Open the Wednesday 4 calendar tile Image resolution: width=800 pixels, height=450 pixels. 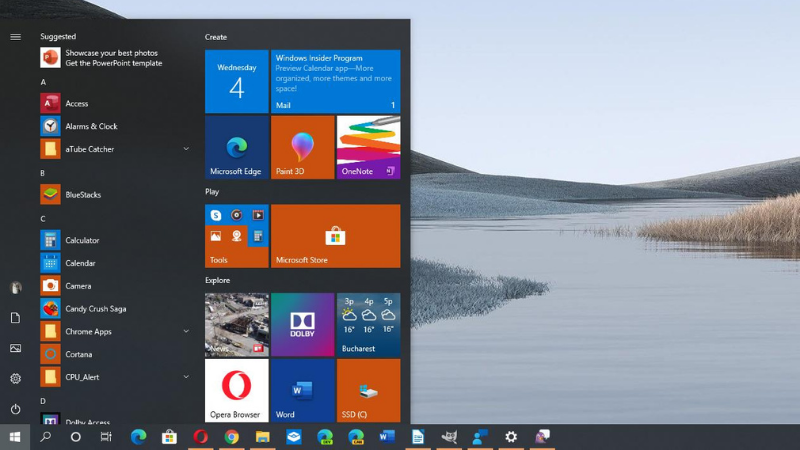[237, 81]
